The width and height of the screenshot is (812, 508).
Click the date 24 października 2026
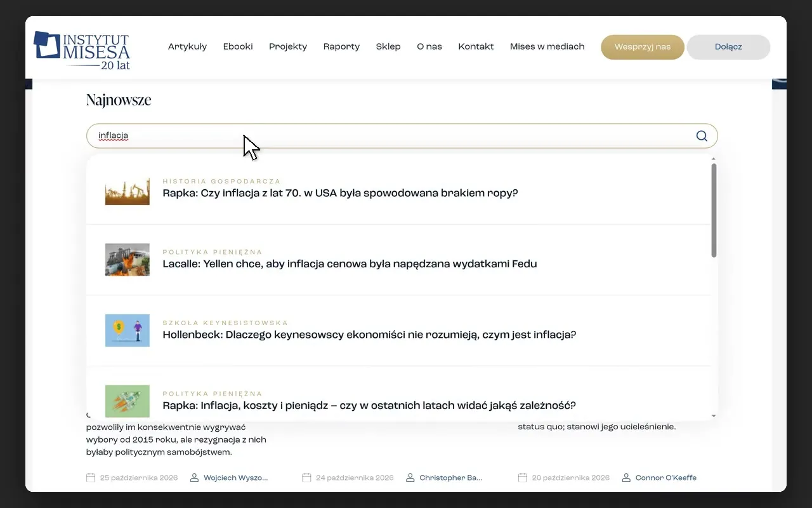tap(355, 478)
